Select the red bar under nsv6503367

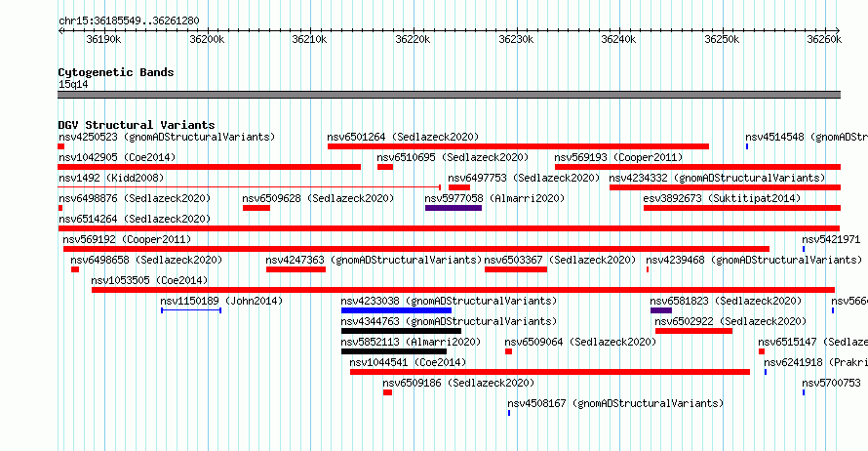click(516, 269)
